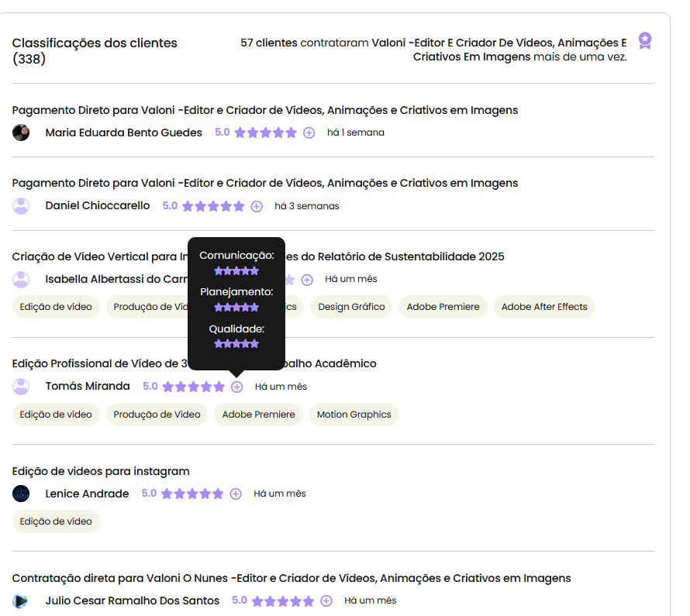690x616 pixels.
Task: Select the Design Gráfico skill tag
Action: click(351, 307)
